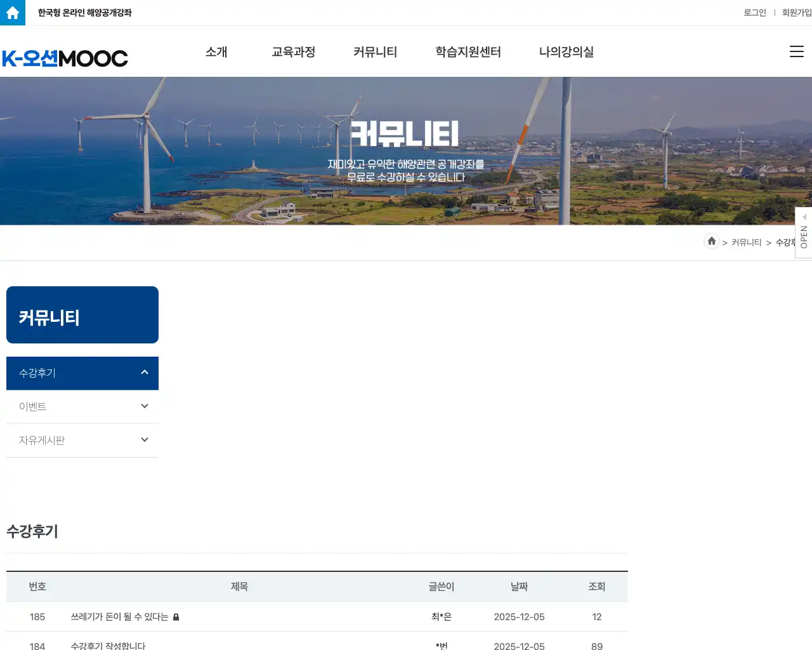Click the 회원가입 link
Screen dimensions: 812x650
click(x=796, y=13)
